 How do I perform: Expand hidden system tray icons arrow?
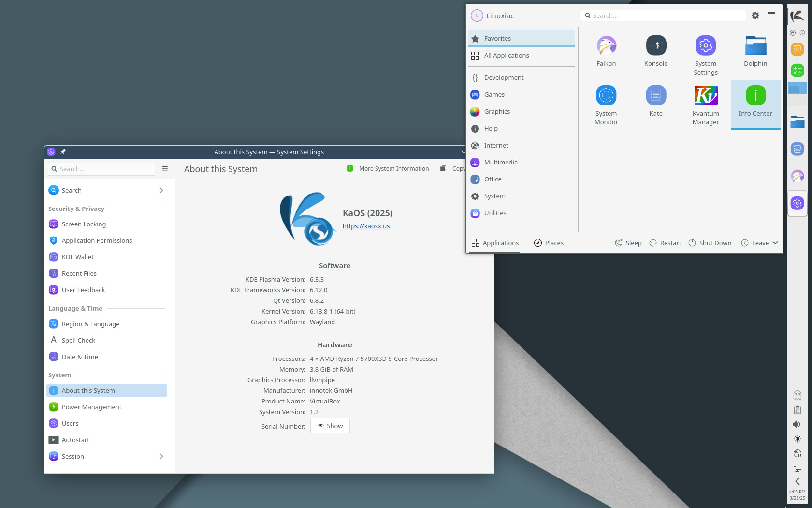[x=797, y=481]
